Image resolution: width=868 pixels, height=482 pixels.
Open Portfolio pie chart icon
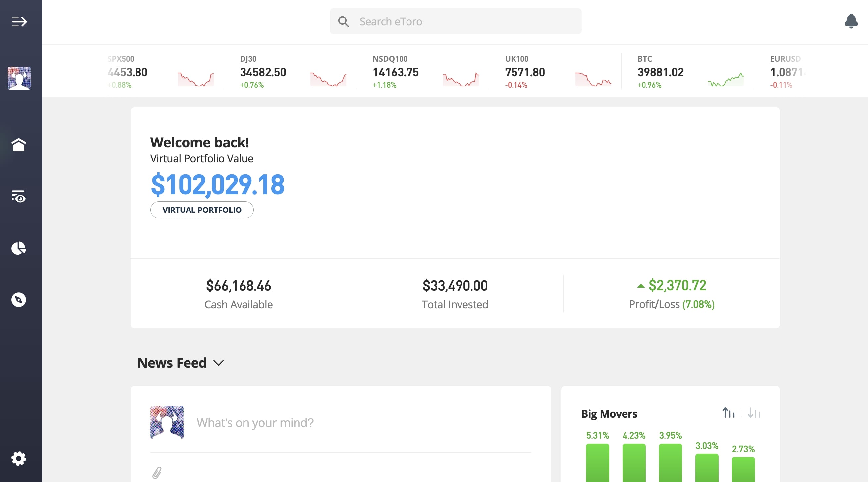click(19, 248)
